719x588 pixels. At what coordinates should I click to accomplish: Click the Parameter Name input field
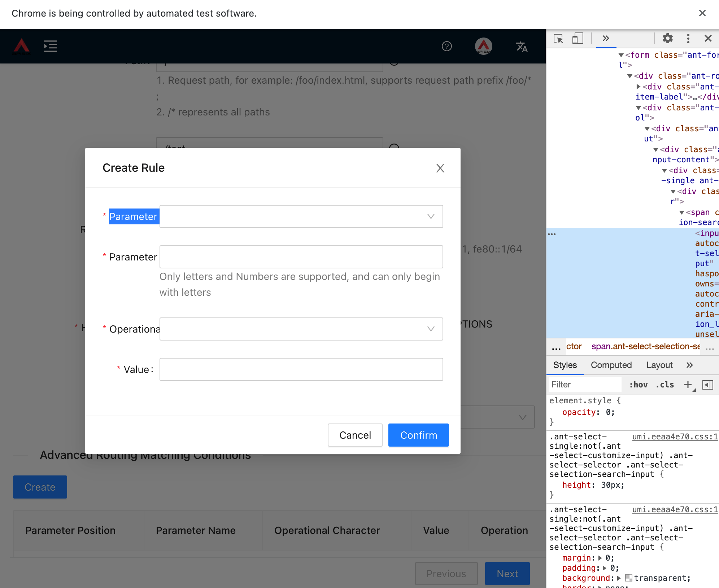[301, 257]
